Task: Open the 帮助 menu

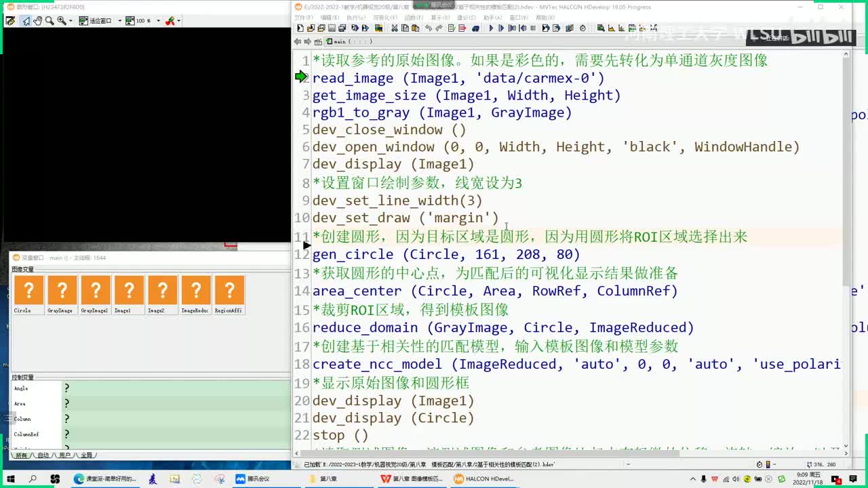Action: pos(545,18)
